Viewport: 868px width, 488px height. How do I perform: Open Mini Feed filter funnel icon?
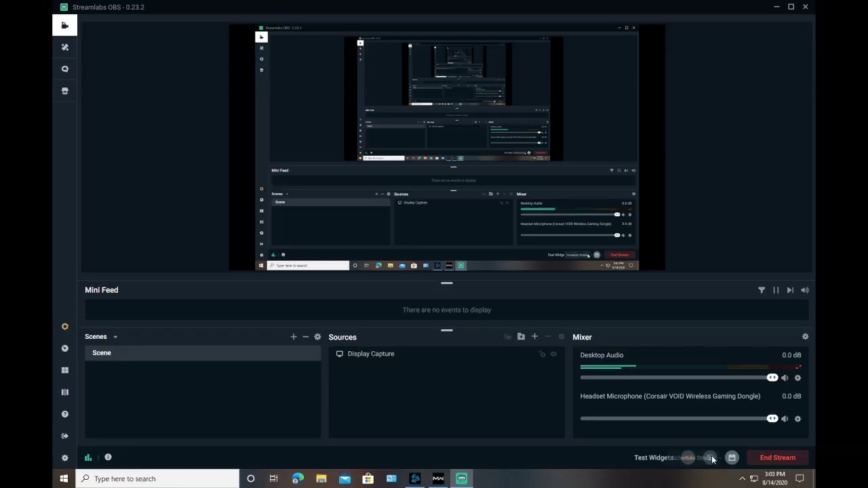coord(762,290)
